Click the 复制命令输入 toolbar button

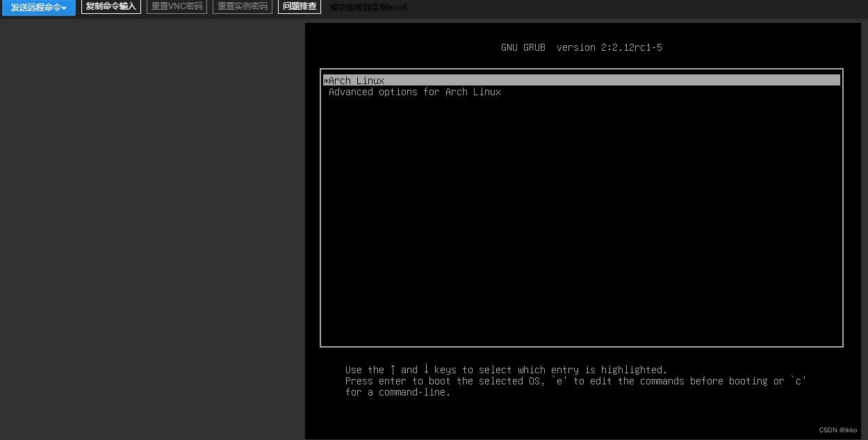click(110, 6)
